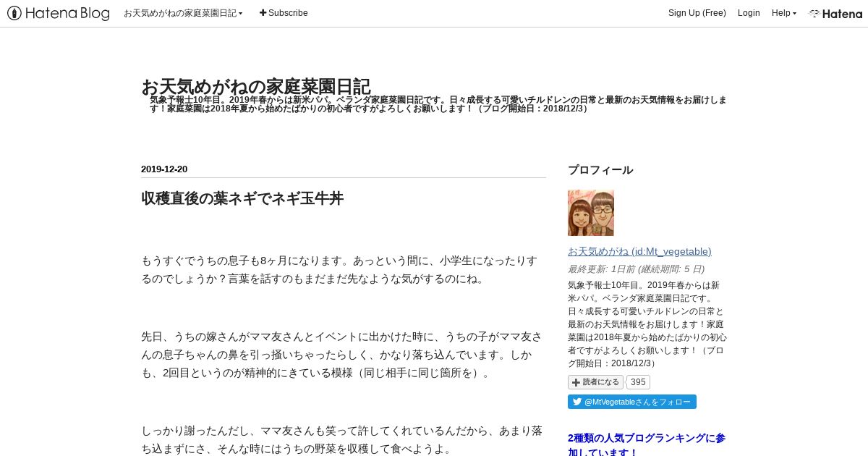Screen dimensions: 868x456
Task: Click the 読者になる button
Action: coord(595,382)
